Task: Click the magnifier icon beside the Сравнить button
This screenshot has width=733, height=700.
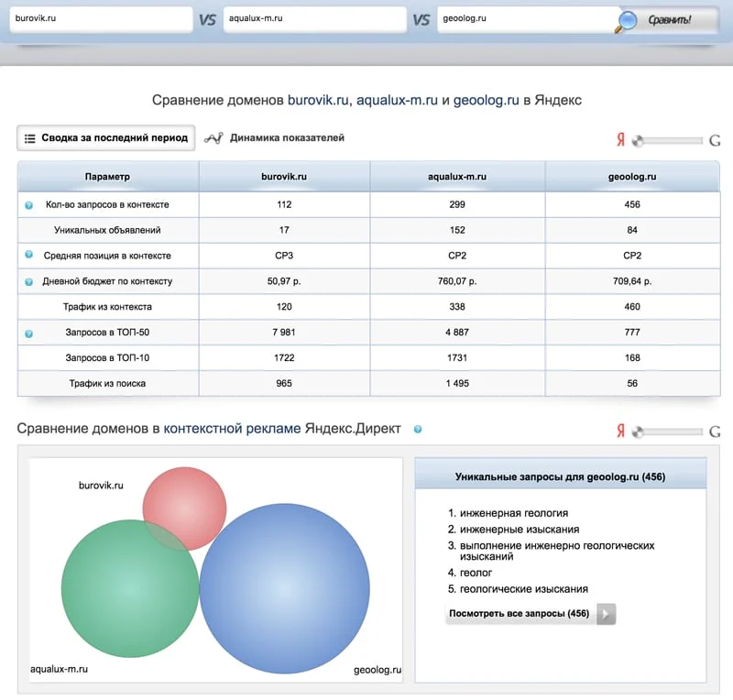Action: (626, 21)
